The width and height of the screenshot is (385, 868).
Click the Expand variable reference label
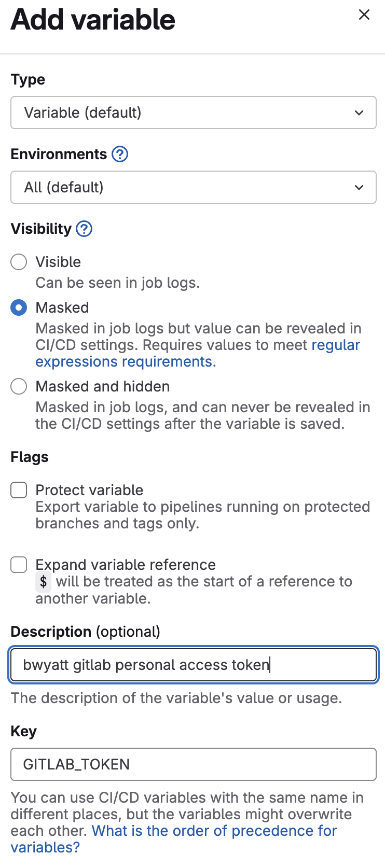click(x=126, y=565)
